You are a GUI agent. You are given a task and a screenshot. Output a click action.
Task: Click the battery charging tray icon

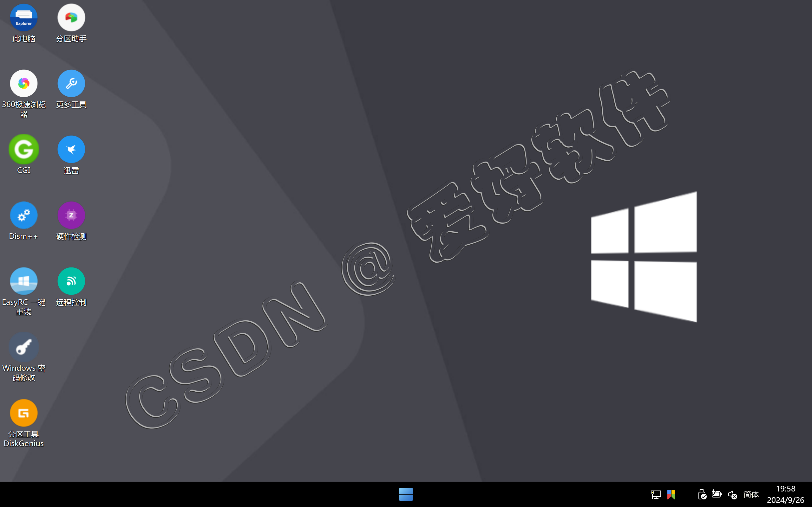tap(717, 494)
